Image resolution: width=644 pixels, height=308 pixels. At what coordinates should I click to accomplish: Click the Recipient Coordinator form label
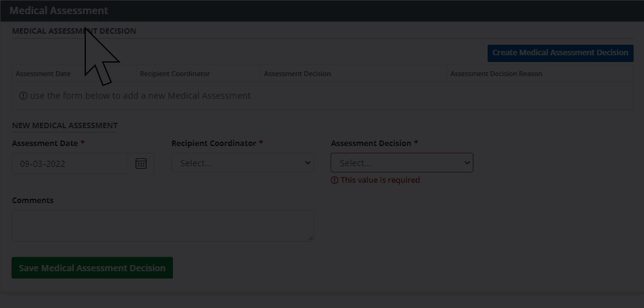(213, 144)
